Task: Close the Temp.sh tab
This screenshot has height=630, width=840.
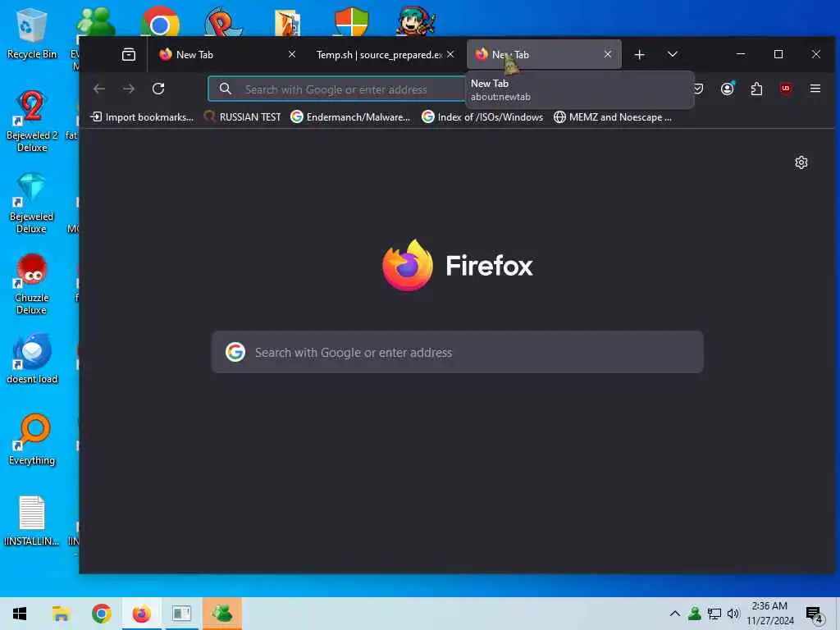Action: pyautogui.click(x=450, y=54)
